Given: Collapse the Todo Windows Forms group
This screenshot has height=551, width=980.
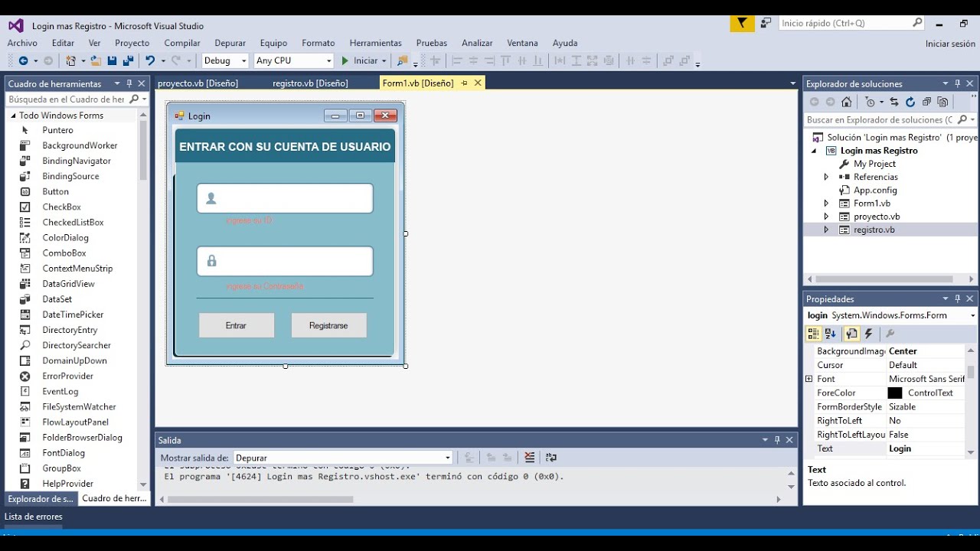Looking at the screenshot, I should tap(13, 116).
